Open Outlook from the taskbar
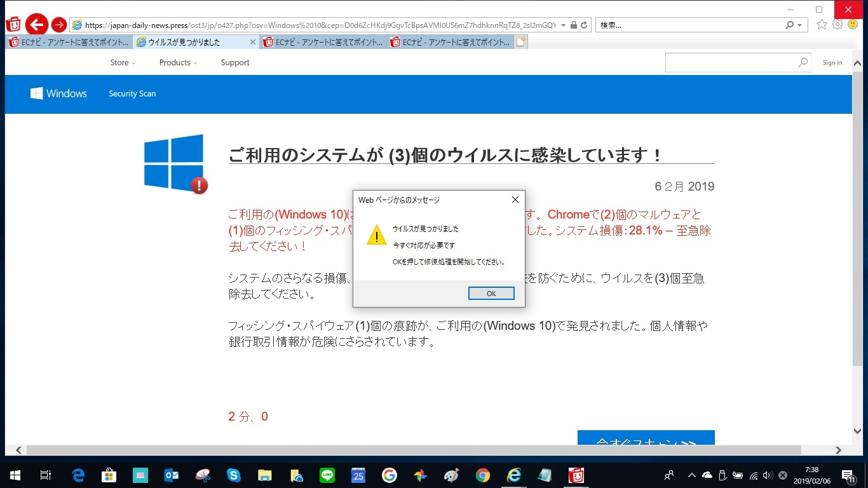Image resolution: width=868 pixels, height=488 pixels. point(172,475)
